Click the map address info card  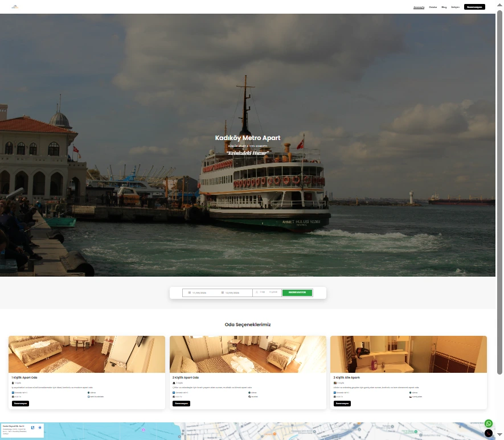(x=22, y=430)
